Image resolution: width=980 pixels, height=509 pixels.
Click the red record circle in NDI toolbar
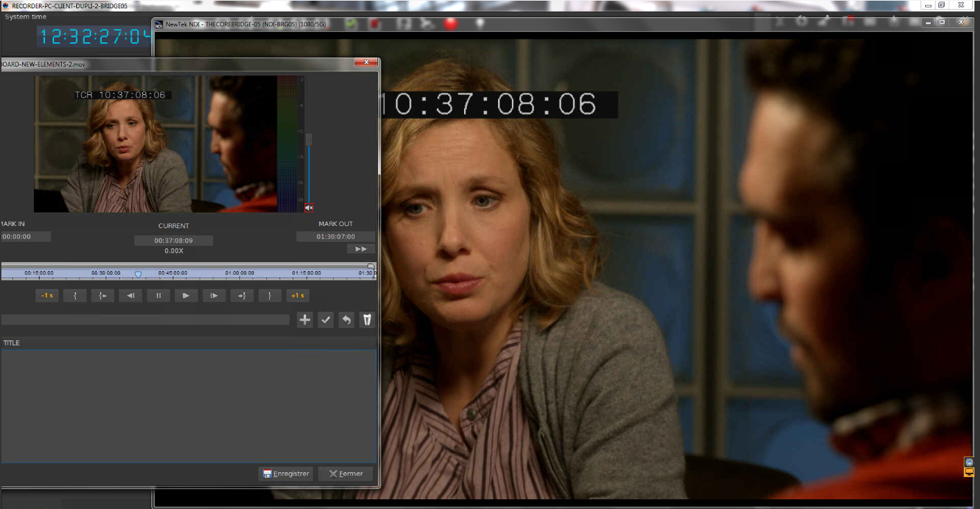click(x=451, y=24)
